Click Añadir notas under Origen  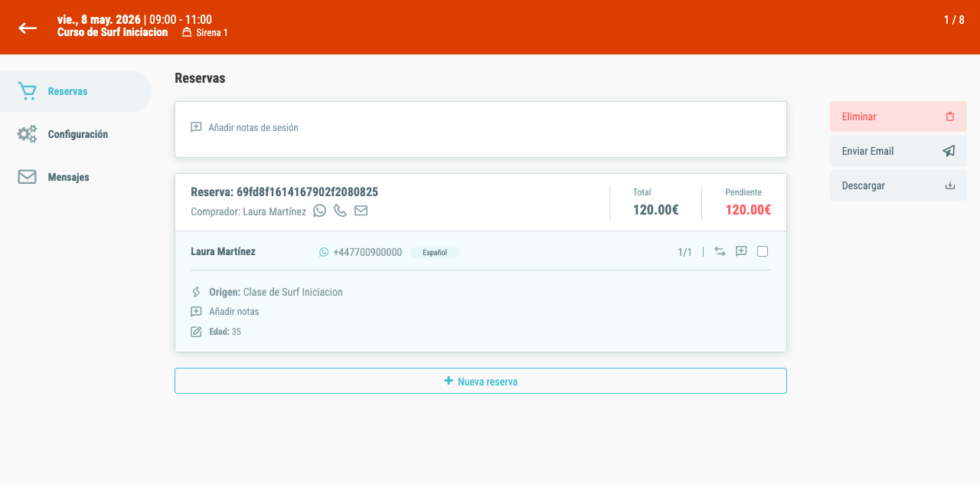point(234,312)
